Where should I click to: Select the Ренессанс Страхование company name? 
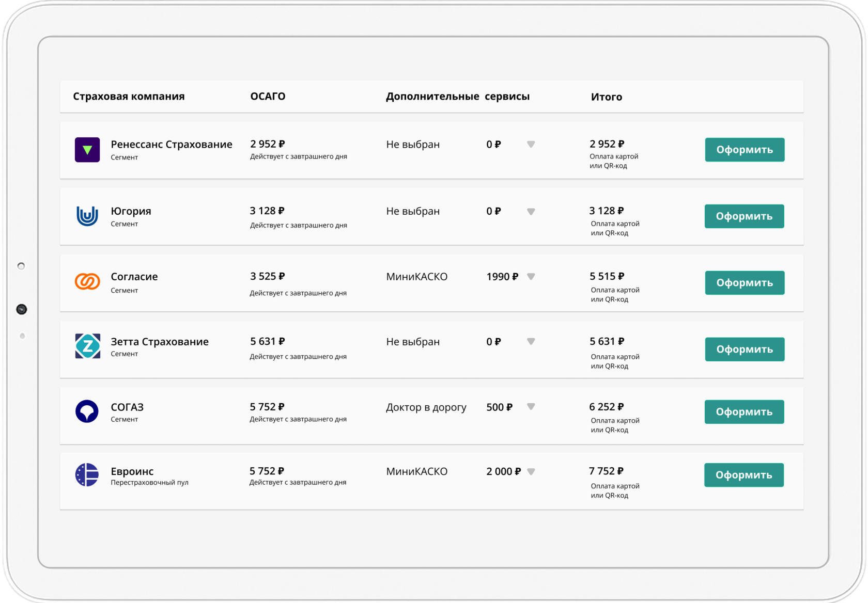pos(172,145)
